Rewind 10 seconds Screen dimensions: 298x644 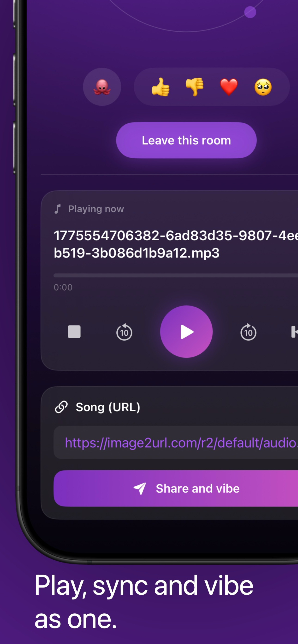click(x=124, y=332)
